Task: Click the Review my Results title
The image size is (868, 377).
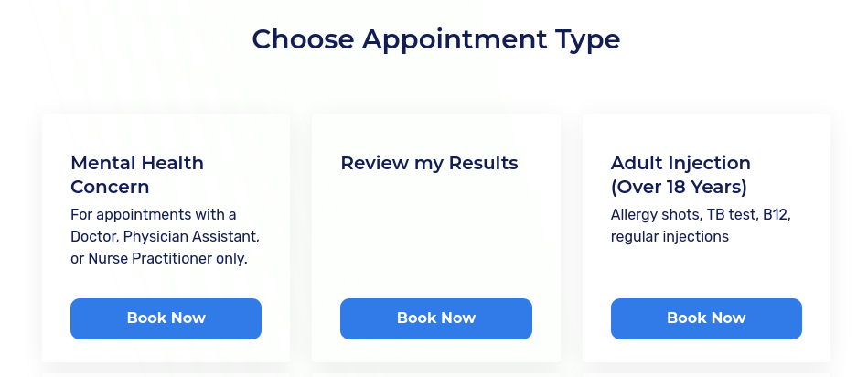Action: [429, 163]
